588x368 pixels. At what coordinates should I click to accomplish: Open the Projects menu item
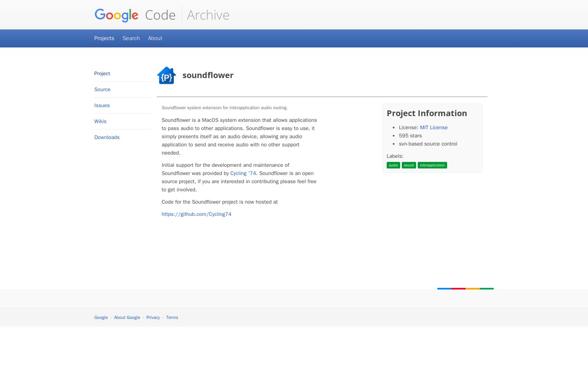(104, 38)
